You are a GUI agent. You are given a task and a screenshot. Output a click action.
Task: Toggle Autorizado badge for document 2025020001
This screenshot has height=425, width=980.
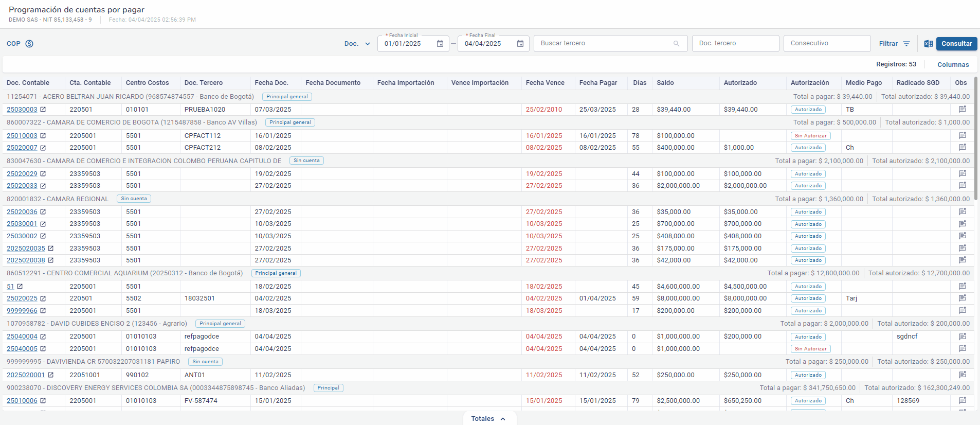[x=808, y=375]
